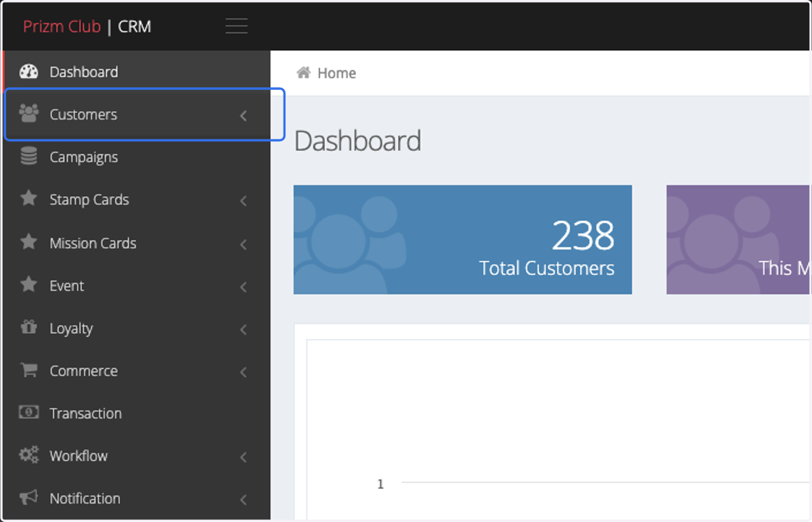812x522 pixels.
Task: Open the Loyalty menu item
Action: coord(137,328)
